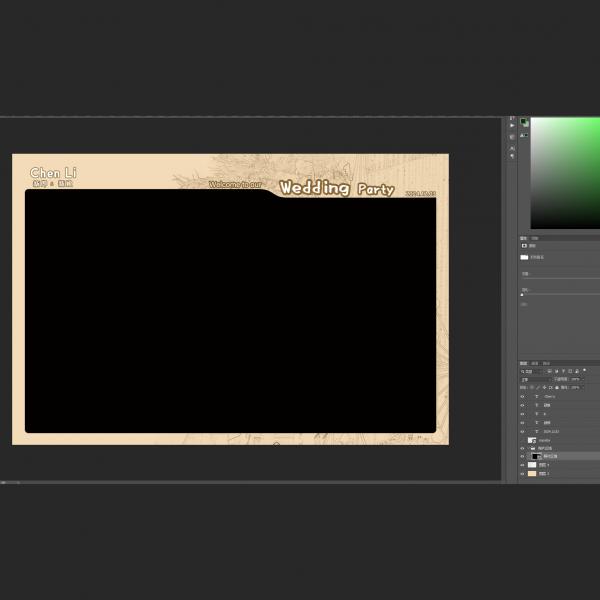
Task: Click the top icon in the collapsed panel dock
Action: click(x=512, y=117)
